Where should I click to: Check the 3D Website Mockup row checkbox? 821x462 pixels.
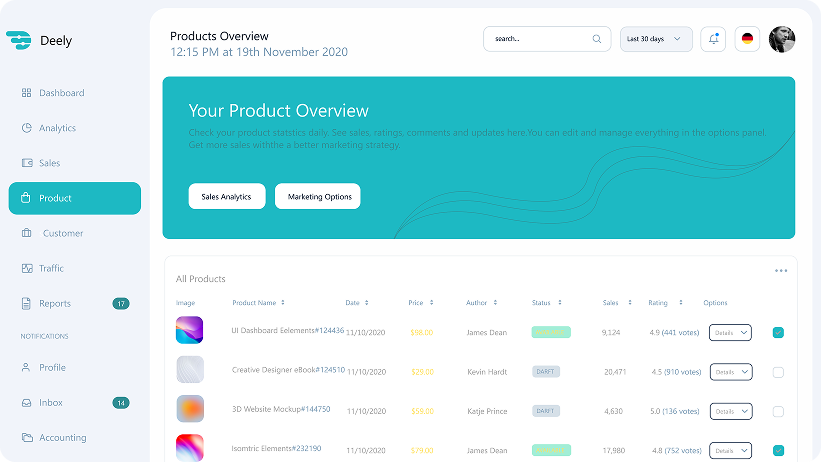click(778, 412)
